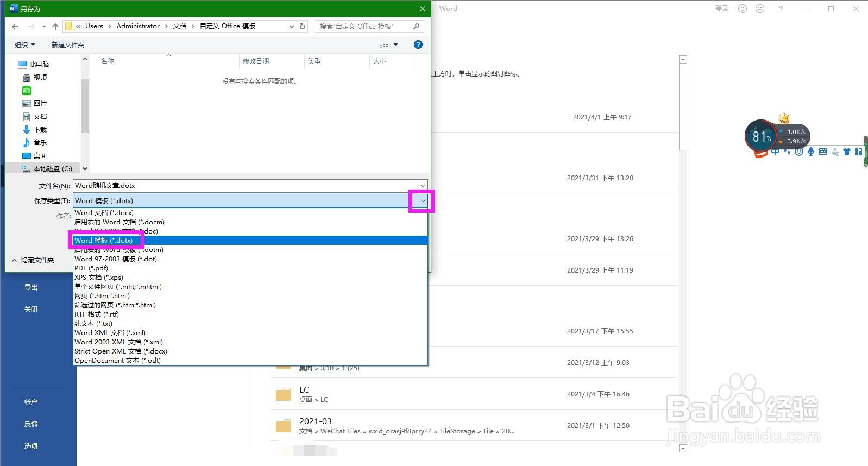
Task: Click the search box in dialog
Action: click(x=369, y=26)
